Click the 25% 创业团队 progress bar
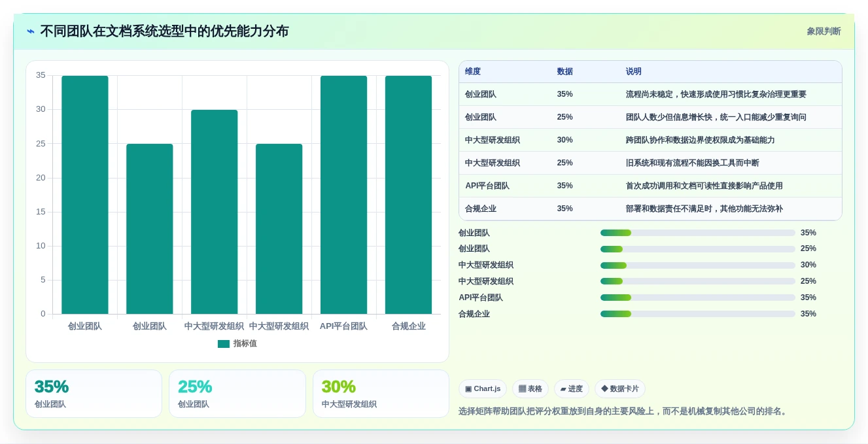Viewport: 868px width, 444px height. (698, 249)
